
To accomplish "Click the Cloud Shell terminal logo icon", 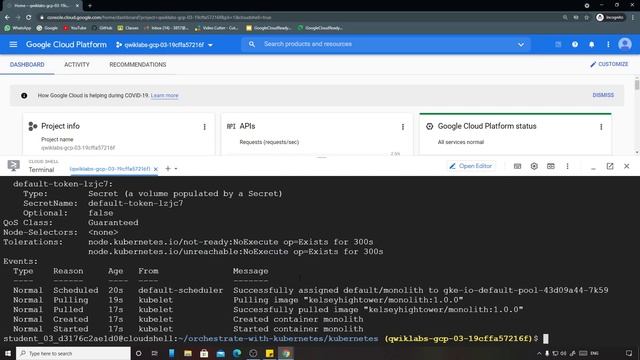I will (13, 166).
